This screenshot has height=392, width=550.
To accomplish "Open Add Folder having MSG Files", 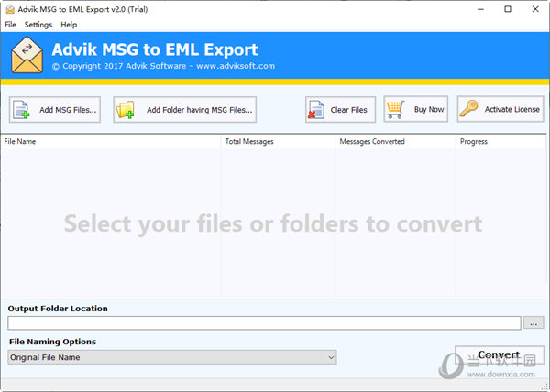I will (x=184, y=109).
